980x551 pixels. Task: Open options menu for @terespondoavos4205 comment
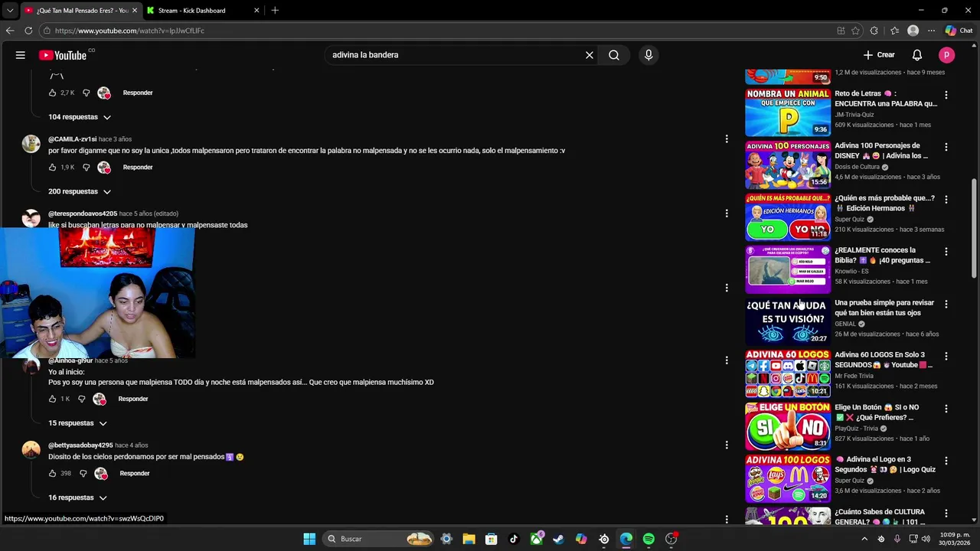point(727,214)
